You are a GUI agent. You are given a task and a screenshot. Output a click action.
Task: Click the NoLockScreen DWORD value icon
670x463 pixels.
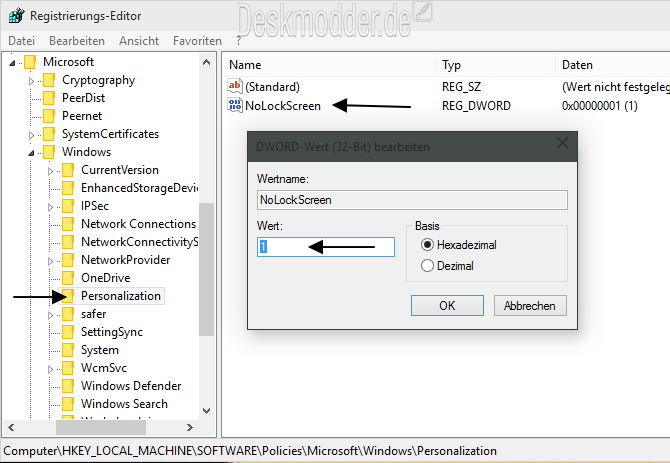point(235,105)
